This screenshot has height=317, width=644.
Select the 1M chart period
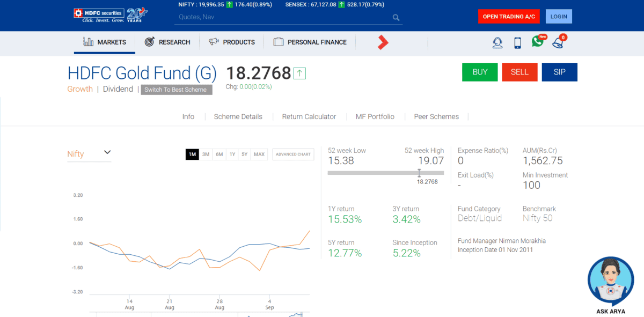[x=192, y=154]
